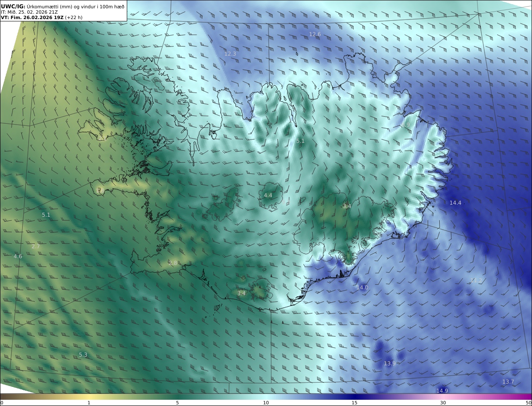Image resolution: width=532 pixels, height=406 pixels.
Task: Click the map value label 13.9
Action: tap(390, 363)
